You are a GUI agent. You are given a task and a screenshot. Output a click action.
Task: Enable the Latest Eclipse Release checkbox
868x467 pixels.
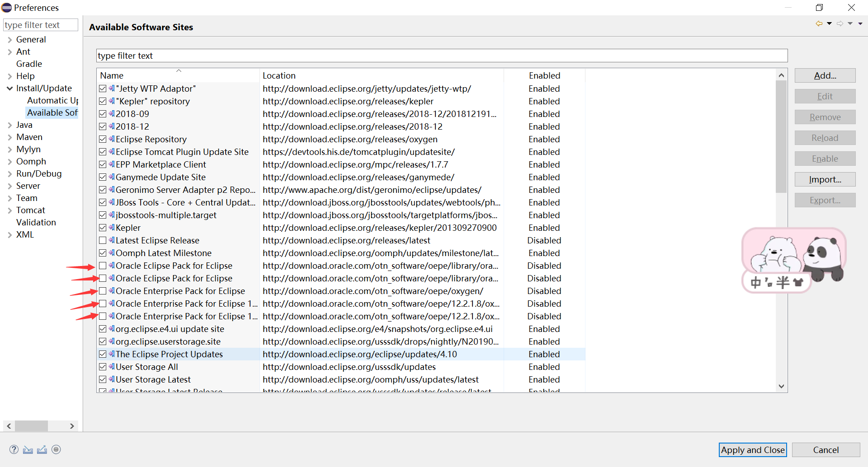(x=102, y=240)
